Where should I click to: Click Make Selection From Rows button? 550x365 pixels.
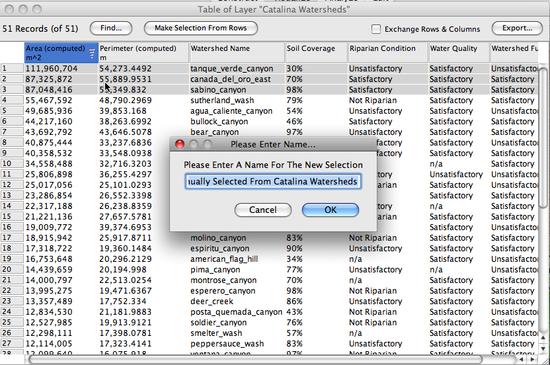click(x=201, y=28)
